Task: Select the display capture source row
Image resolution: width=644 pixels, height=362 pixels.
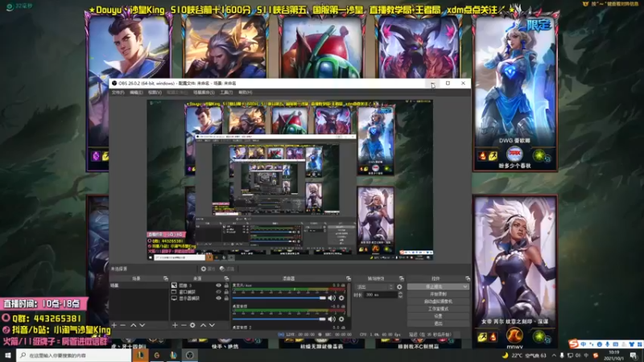Action: coord(200,298)
